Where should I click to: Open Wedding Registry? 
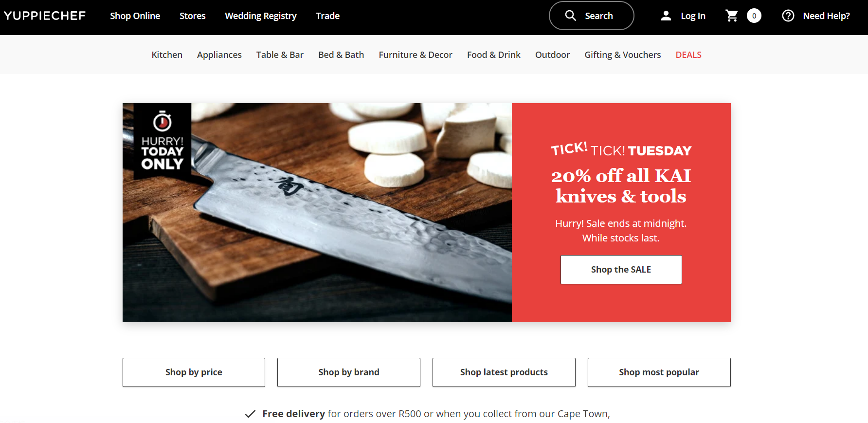coord(261,16)
